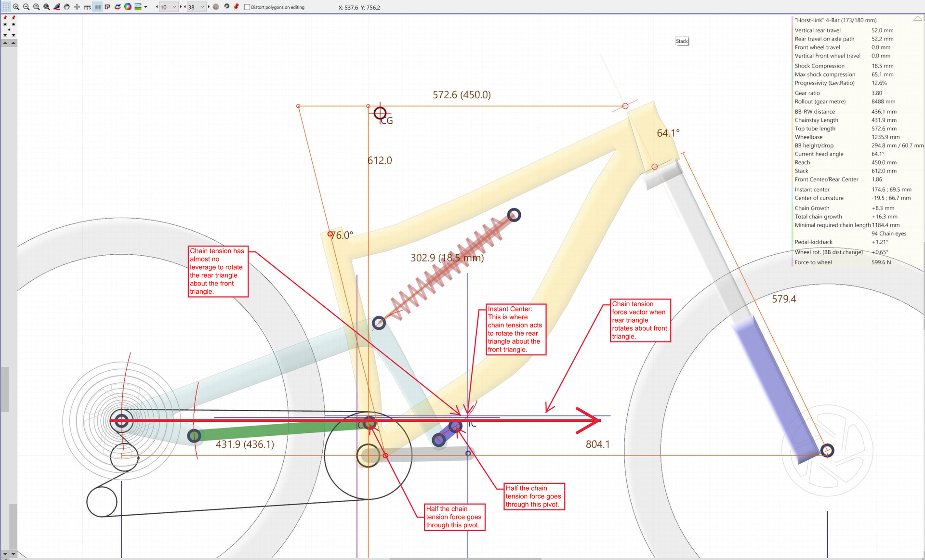Screen dimensions: 925x560
Task: Click the four-arrow move tool
Action: (77, 7)
